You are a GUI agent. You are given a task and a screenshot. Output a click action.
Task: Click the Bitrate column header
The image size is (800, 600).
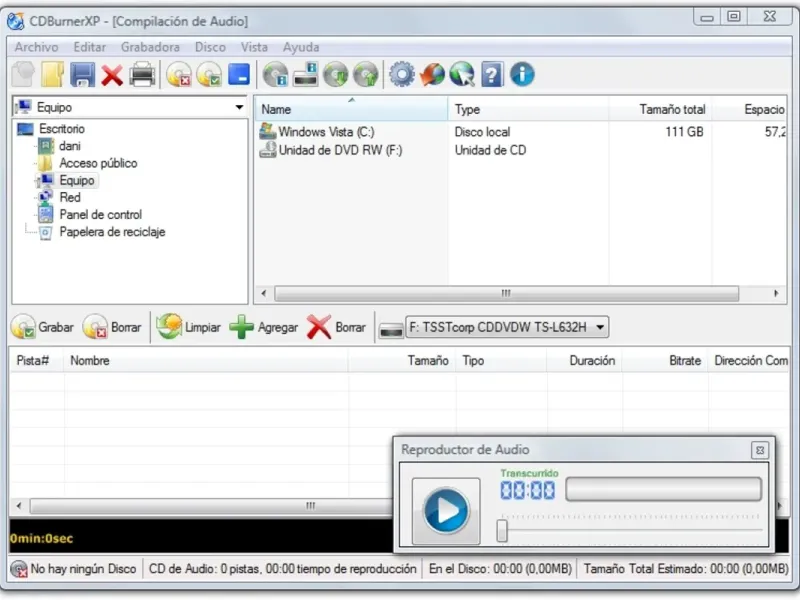(664, 361)
